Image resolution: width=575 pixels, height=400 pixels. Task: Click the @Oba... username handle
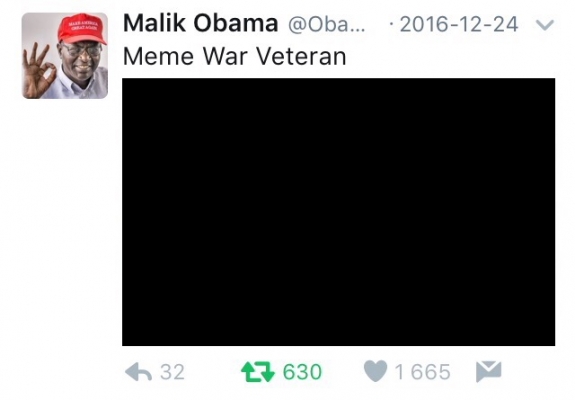326,25
